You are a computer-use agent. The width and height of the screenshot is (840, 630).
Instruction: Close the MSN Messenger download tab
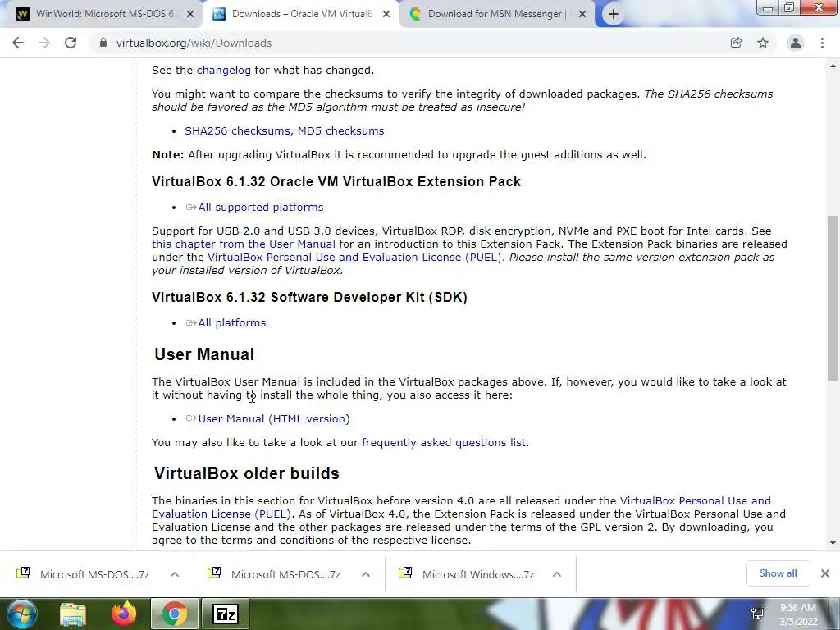pos(582,15)
